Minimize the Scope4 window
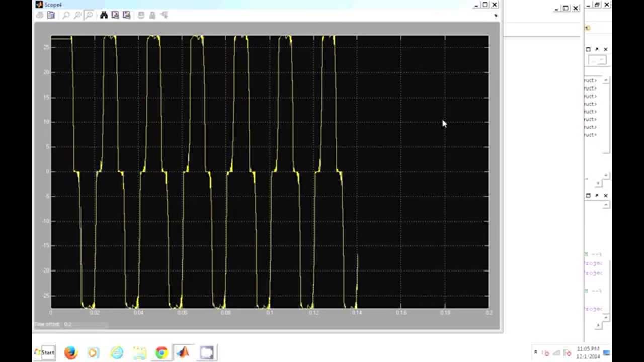Screen dimensions: 644x362 pyautogui.click(x=476, y=5)
